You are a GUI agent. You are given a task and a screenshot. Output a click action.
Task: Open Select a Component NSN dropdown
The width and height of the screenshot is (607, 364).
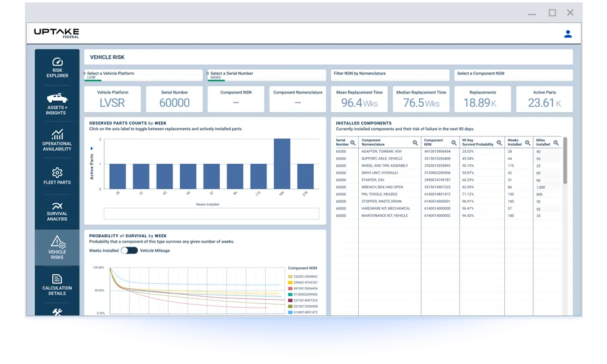[514, 75]
